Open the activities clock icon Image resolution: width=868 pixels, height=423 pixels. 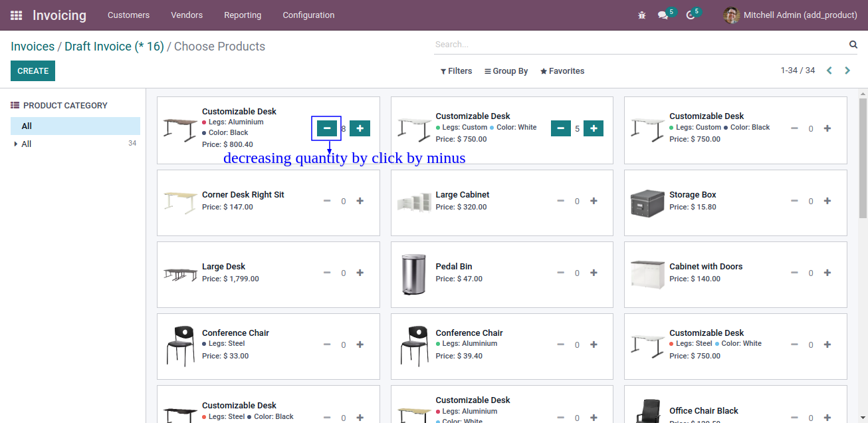point(691,15)
